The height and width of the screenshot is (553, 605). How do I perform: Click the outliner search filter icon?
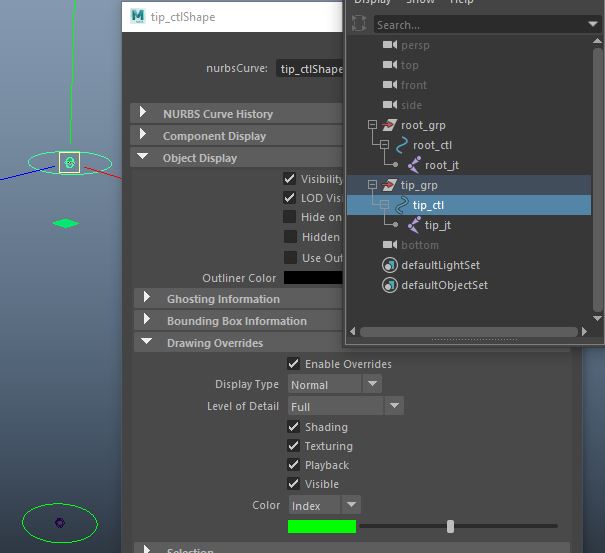(x=360, y=24)
